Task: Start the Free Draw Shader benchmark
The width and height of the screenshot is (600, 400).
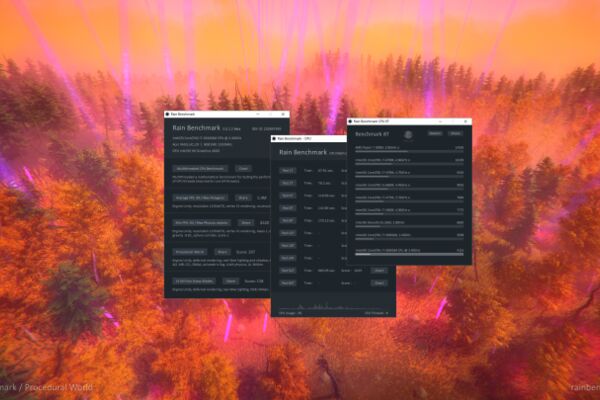Action: click(x=230, y=281)
